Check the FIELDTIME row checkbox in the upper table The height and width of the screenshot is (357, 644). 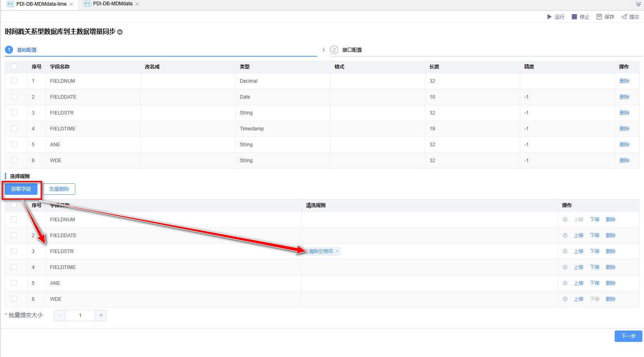[x=14, y=128]
